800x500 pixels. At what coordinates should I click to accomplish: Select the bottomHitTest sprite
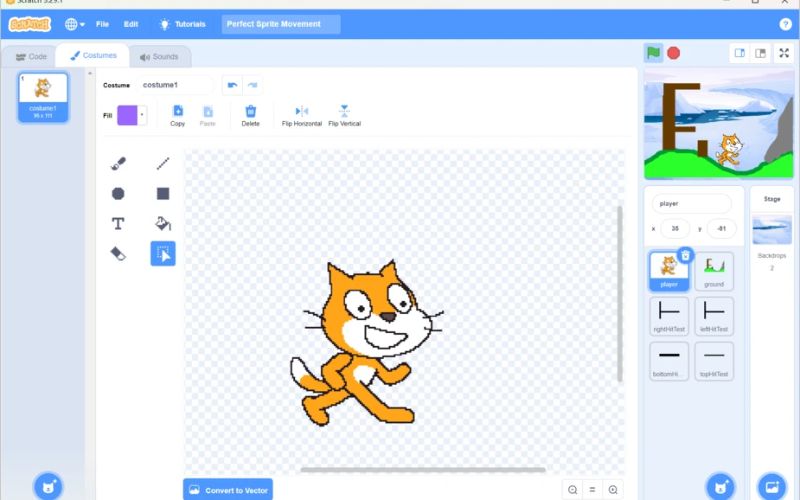pos(669,361)
